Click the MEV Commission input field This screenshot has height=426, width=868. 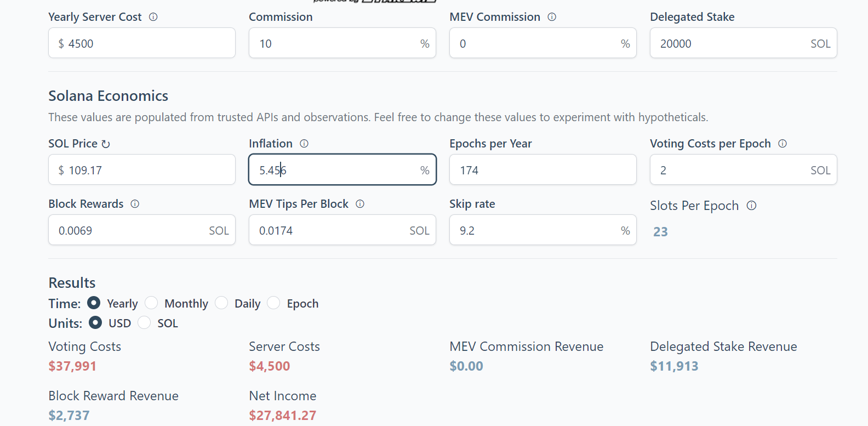click(543, 43)
